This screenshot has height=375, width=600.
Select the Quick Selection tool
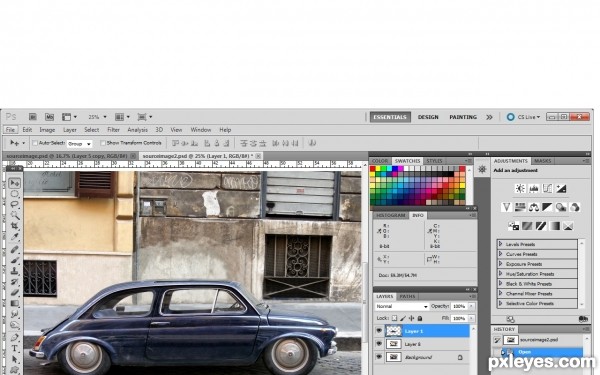point(15,215)
